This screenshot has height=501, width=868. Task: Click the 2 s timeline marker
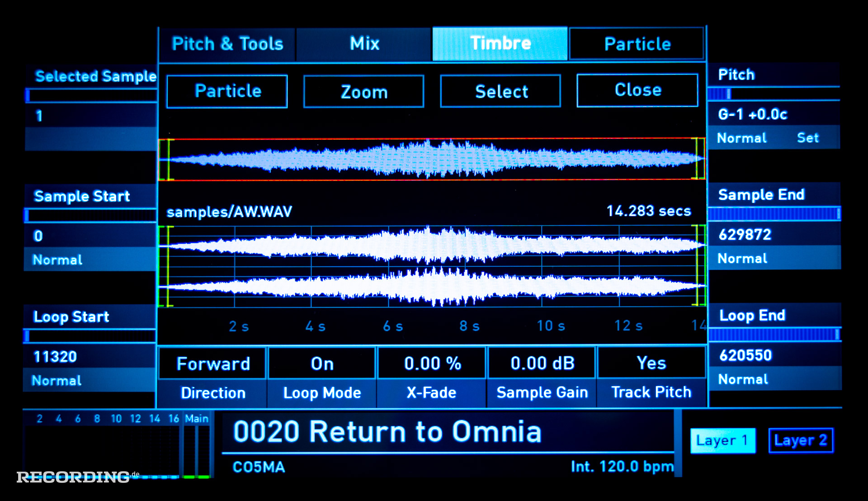pos(239,326)
